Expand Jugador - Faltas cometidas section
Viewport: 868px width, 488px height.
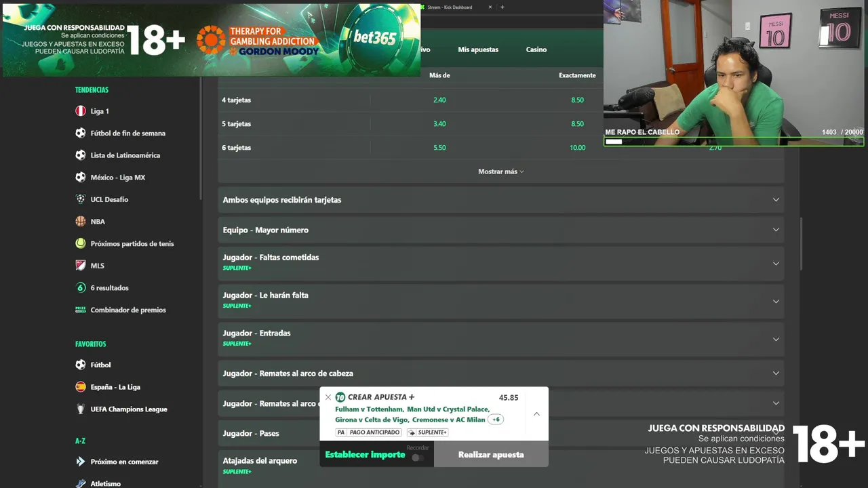(500, 263)
